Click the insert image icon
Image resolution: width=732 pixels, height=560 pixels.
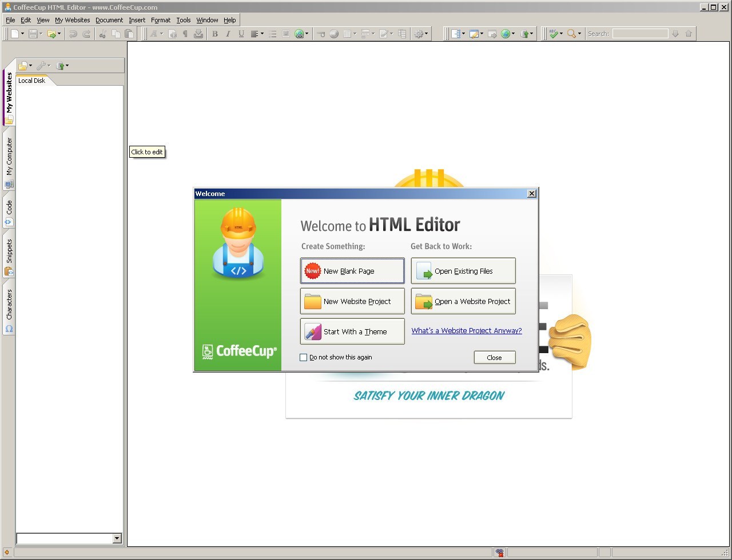[286, 34]
